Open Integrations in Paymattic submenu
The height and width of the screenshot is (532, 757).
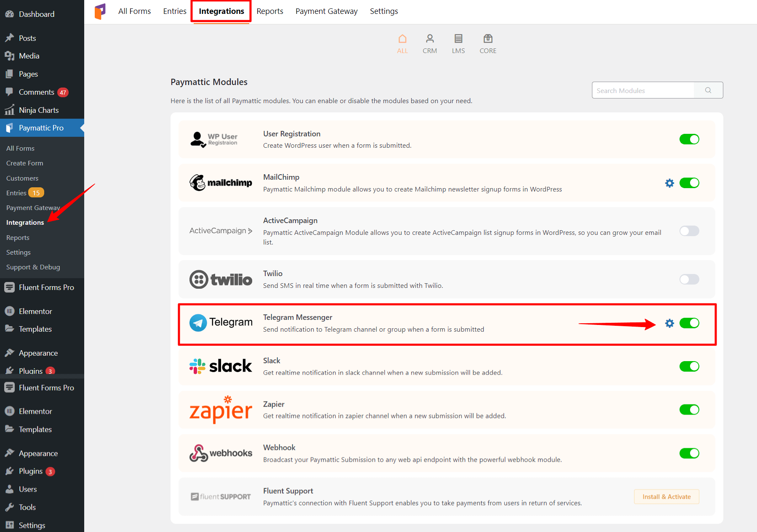coord(25,223)
